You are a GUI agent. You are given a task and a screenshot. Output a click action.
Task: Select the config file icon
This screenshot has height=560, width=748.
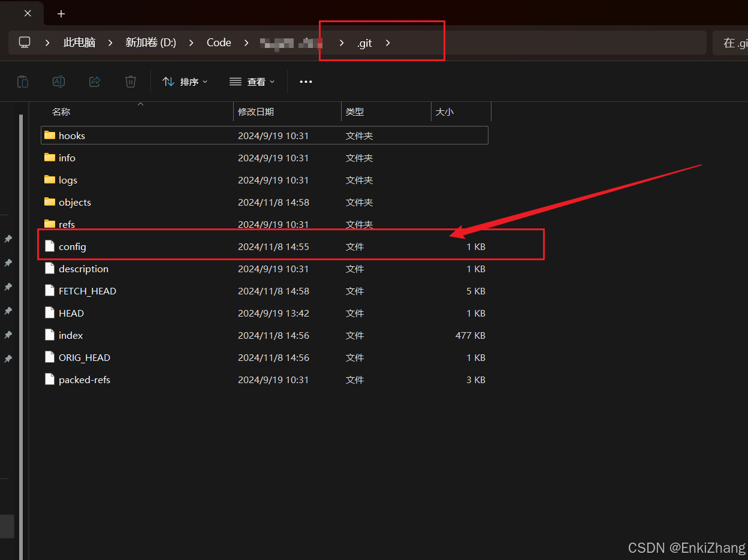pos(50,246)
